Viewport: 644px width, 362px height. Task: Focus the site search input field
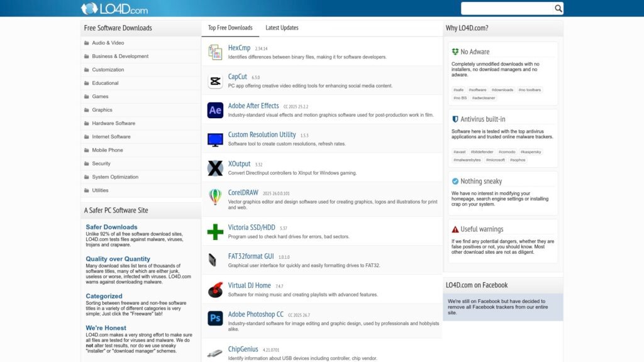(x=508, y=8)
